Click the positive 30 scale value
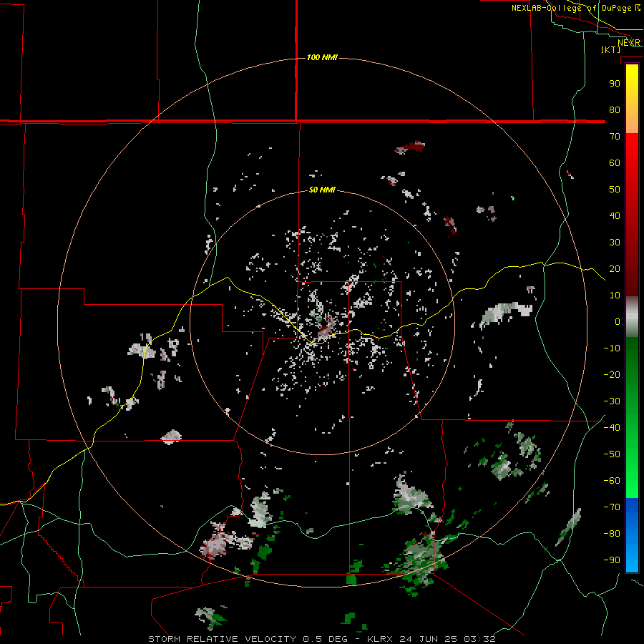The width and height of the screenshot is (644, 644). click(x=615, y=243)
